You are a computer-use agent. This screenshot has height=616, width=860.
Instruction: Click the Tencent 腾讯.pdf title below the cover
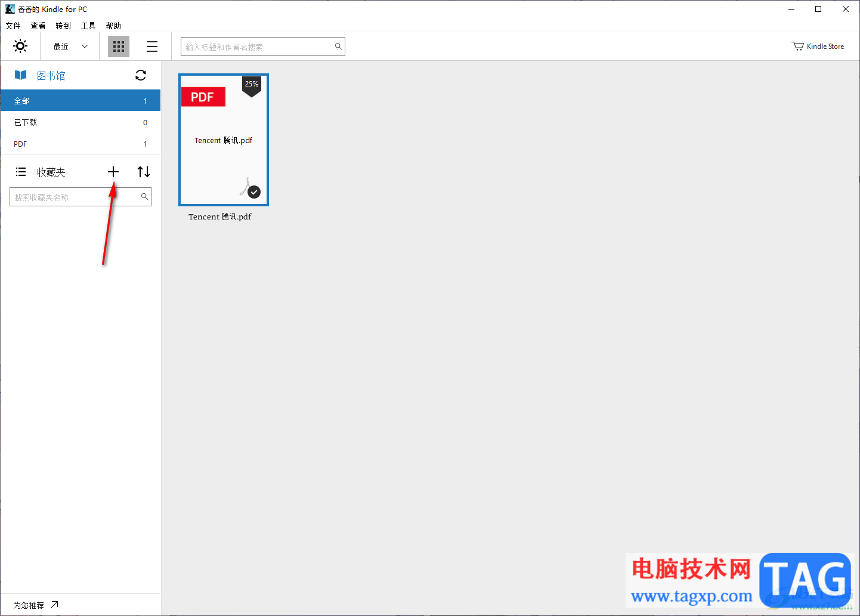tap(220, 216)
